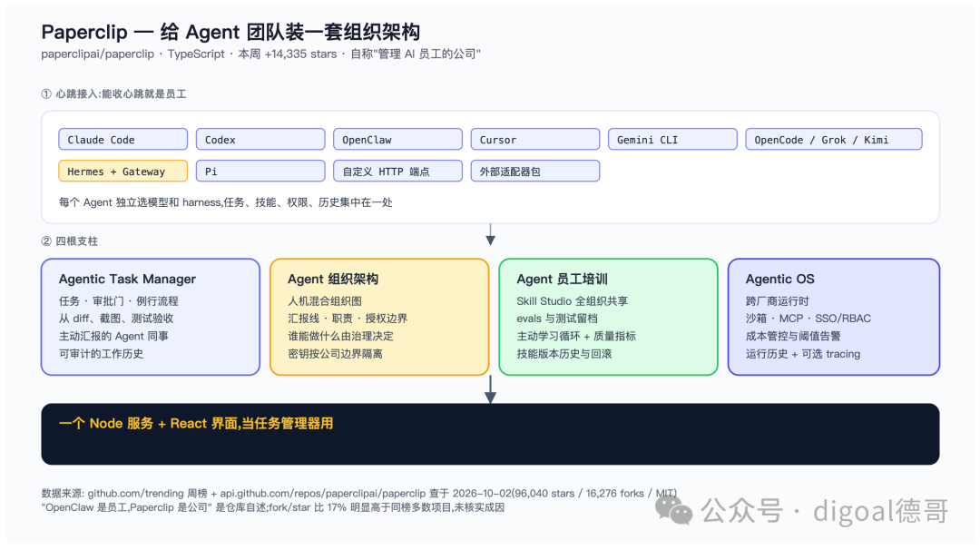Viewport: 980px width, 550px height.
Task: Select the Codex chip
Action: pos(260,140)
